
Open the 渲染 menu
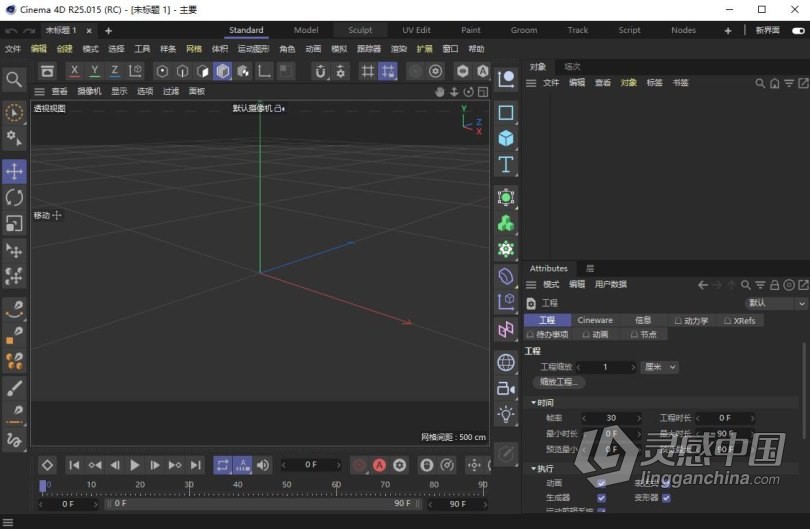click(399, 49)
